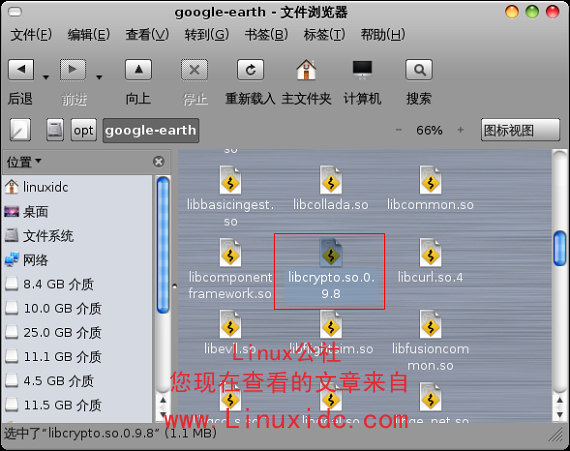Image resolution: width=570 pixels, height=451 pixels.
Task: Click sidebar scrollbar down arrow
Action: [x=163, y=415]
